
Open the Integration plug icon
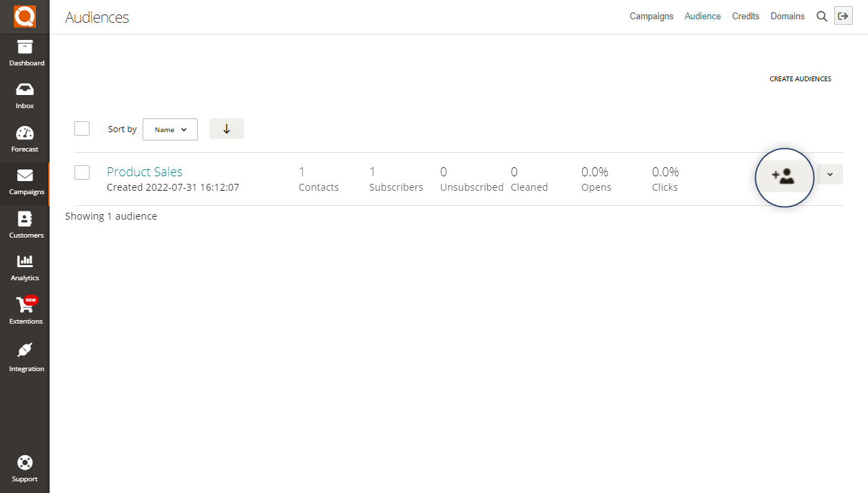pos(25,351)
